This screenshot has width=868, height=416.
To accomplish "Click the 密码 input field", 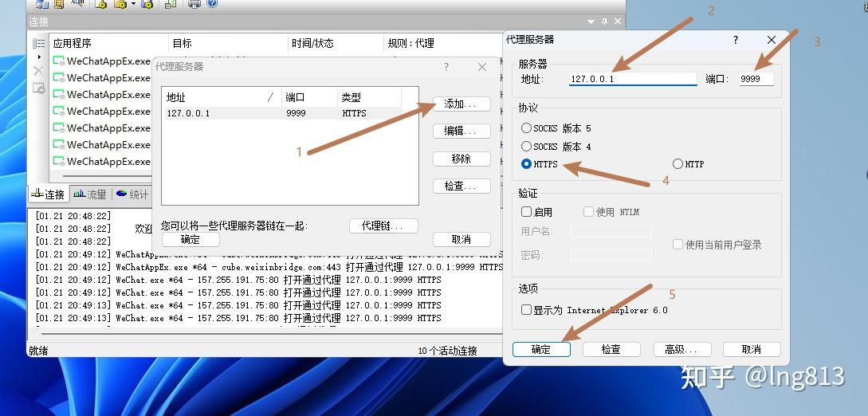I will (611, 255).
